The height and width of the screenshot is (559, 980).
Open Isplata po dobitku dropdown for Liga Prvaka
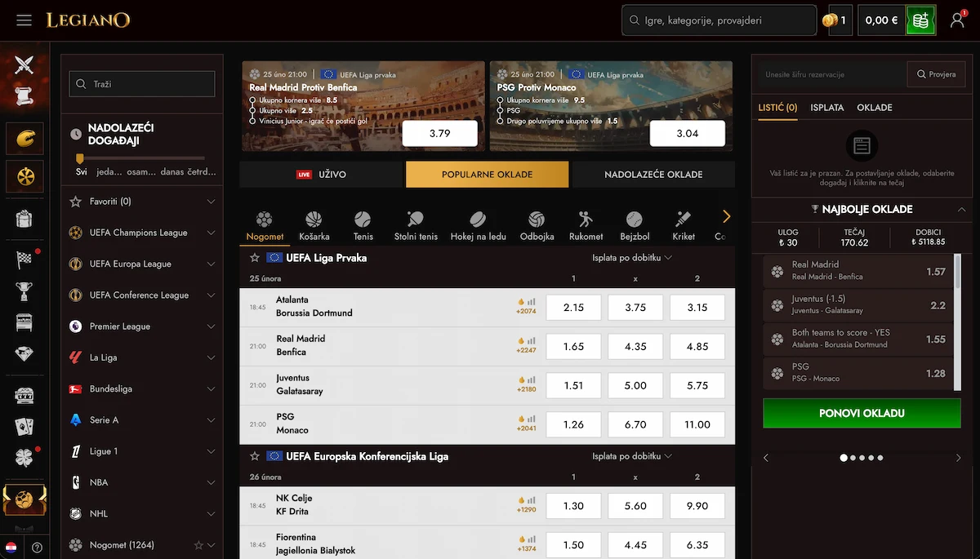[x=631, y=258]
